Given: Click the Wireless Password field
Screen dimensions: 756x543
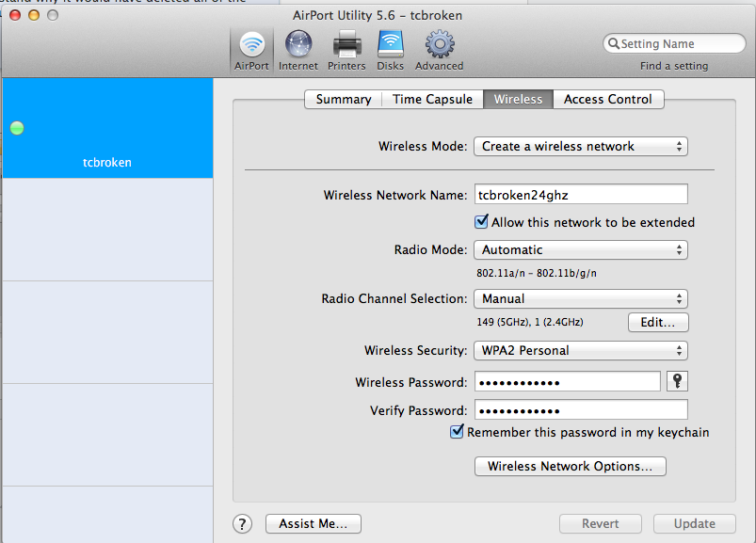Looking at the screenshot, I should tap(568, 381).
